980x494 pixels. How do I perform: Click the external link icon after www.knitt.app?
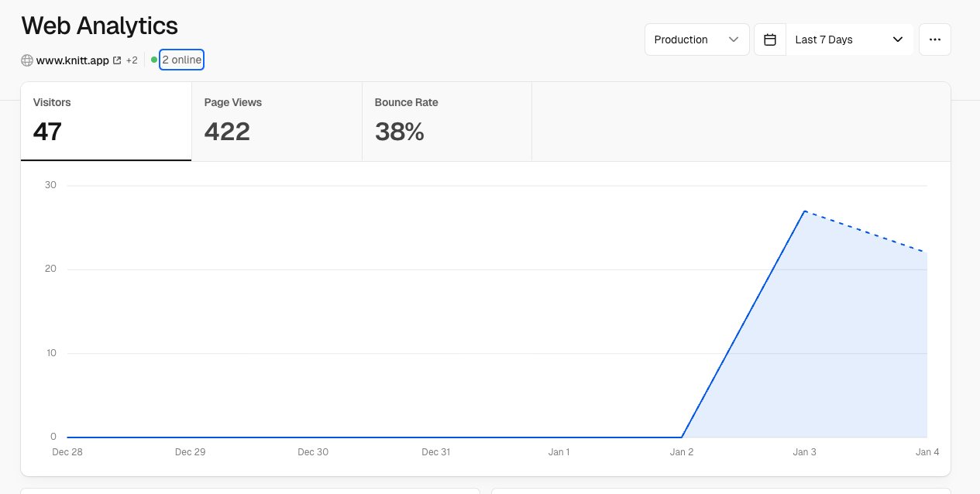117,60
